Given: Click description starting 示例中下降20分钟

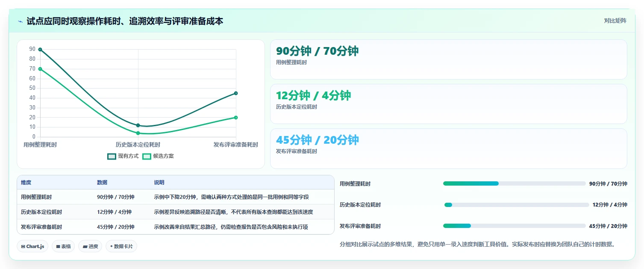Looking at the screenshot, I should pos(231,197).
